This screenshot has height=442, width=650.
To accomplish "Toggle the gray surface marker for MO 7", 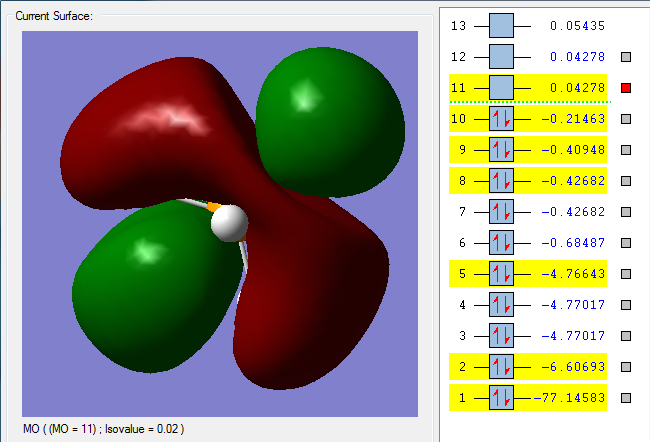I will point(626,212).
